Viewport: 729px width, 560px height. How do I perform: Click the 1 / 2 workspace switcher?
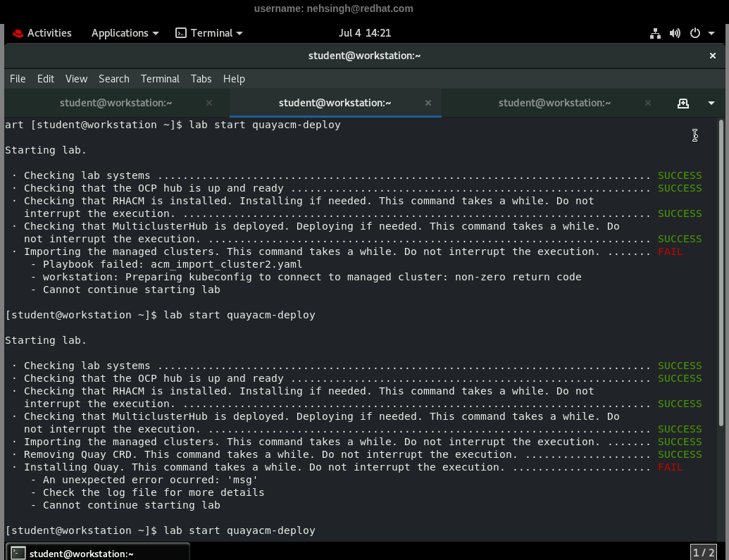(703, 552)
